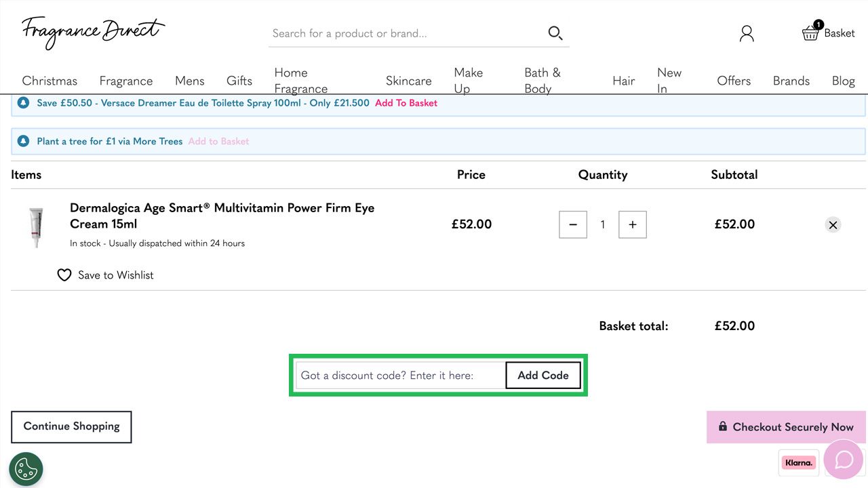The image size is (868, 488).
Task: Open the Christmas menu
Action: click(x=50, y=81)
